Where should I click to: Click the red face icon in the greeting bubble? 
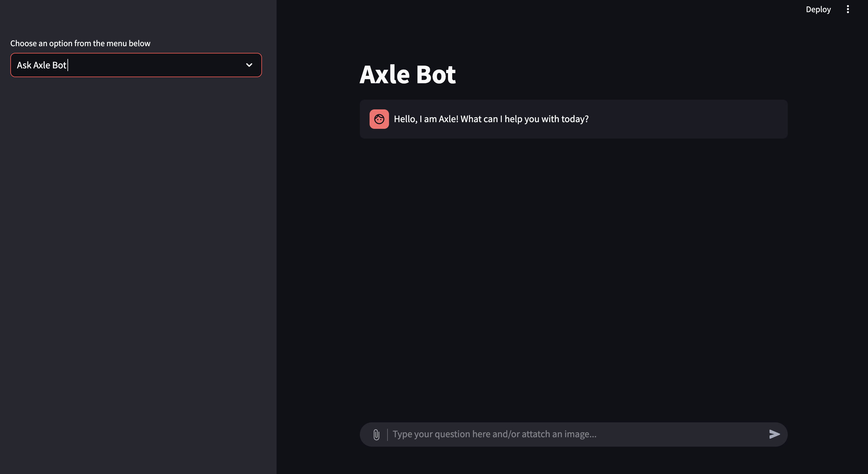pos(379,119)
